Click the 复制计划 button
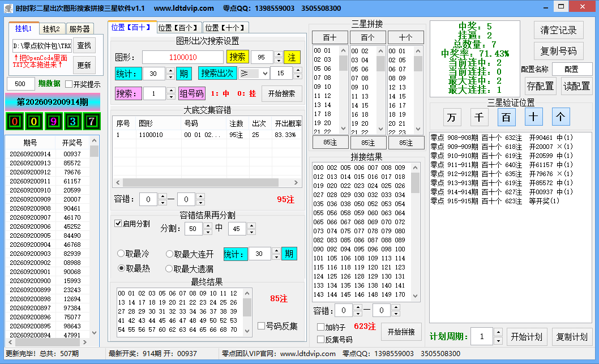The height and width of the screenshot is (364, 599). pos(571,337)
